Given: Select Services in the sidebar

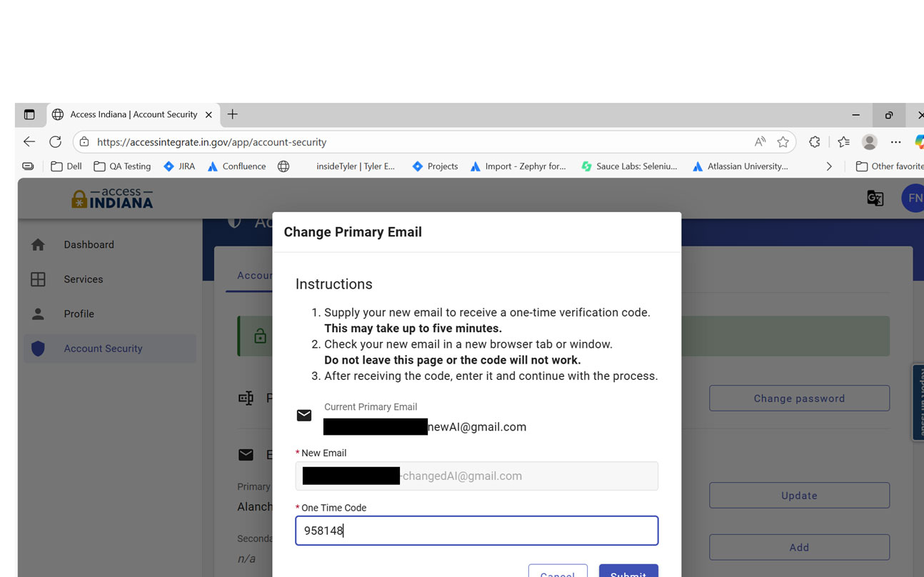Looking at the screenshot, I should (x=83, y=279).
